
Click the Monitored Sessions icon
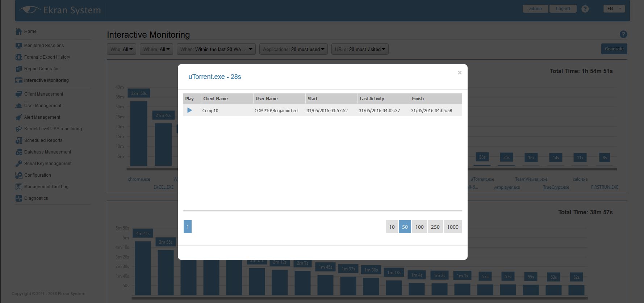point(19,46)
